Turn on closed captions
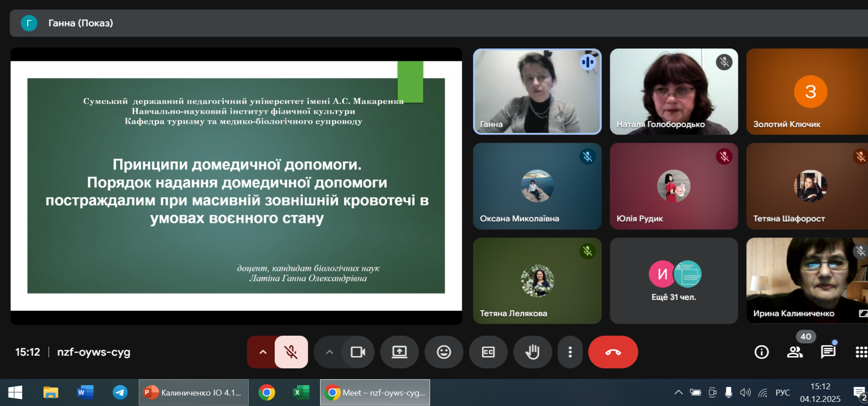 488,352
